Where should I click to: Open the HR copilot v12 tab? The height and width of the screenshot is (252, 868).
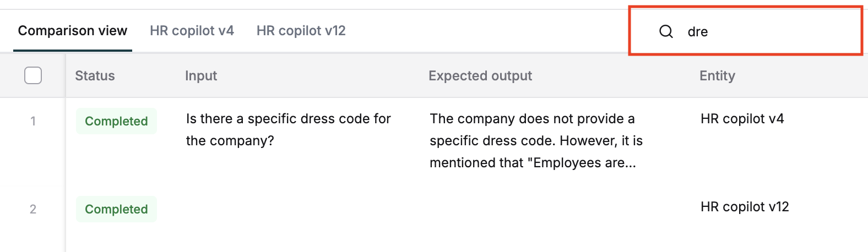301,31
